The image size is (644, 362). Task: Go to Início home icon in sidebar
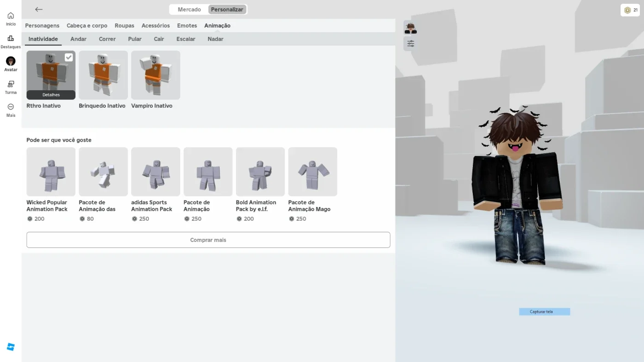point(11,16)
